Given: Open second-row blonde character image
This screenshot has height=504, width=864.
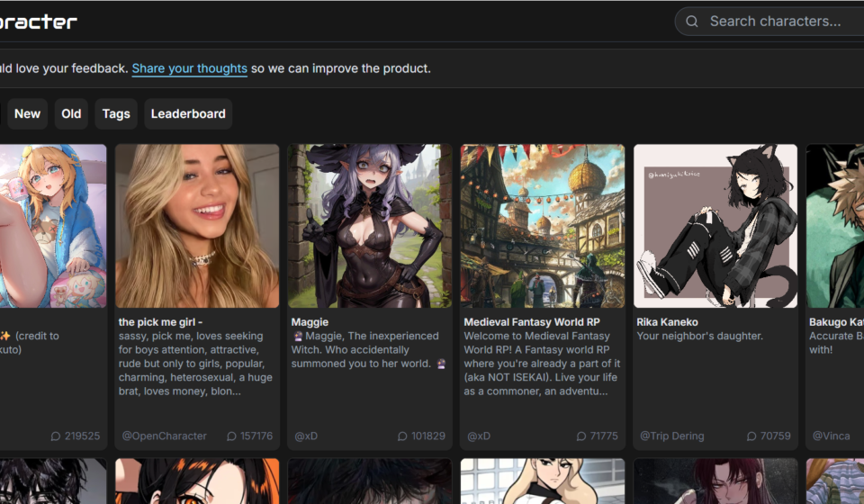Looking at the screenshot, I should 543,481.
